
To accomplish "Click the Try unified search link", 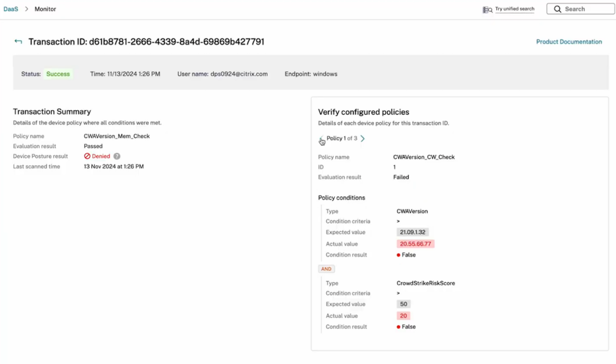I will (x=514, y=9).
